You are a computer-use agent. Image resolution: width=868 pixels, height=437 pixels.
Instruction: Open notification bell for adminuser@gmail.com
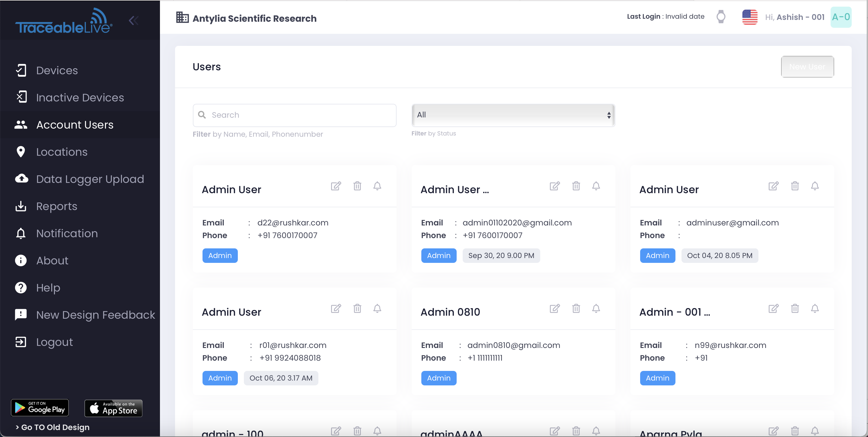click(815, 186)
